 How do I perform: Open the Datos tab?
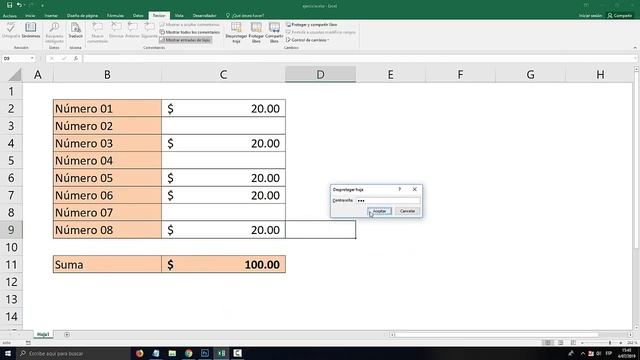pos(138,16)
